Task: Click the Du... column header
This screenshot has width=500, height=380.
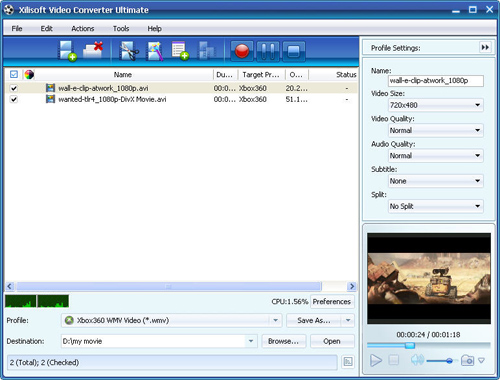Action: coord(225,74)
